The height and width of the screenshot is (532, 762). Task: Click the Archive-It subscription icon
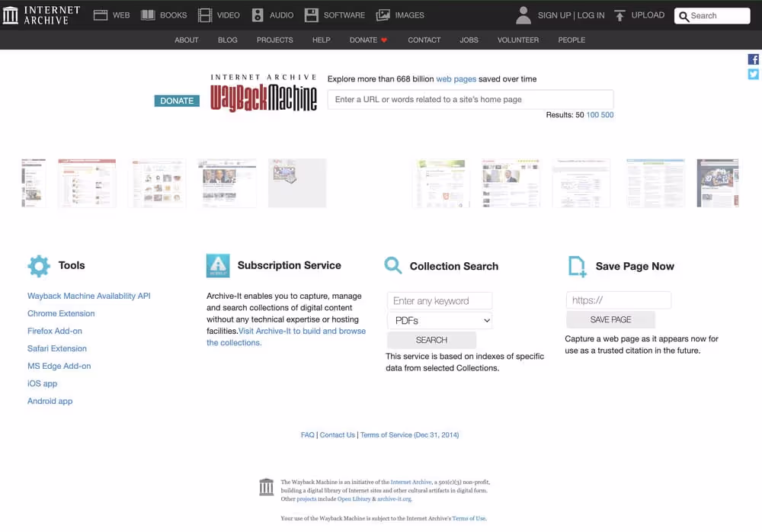[218, 265]
